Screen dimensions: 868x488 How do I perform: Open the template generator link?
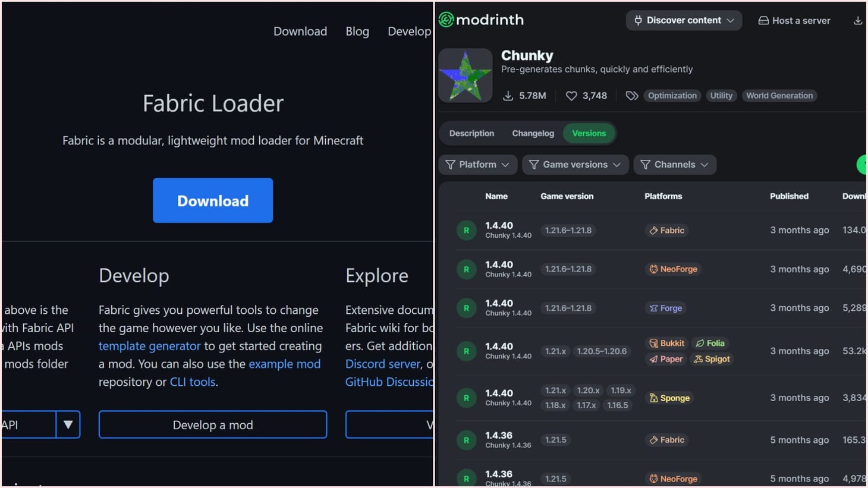click(x=149, y=345)
